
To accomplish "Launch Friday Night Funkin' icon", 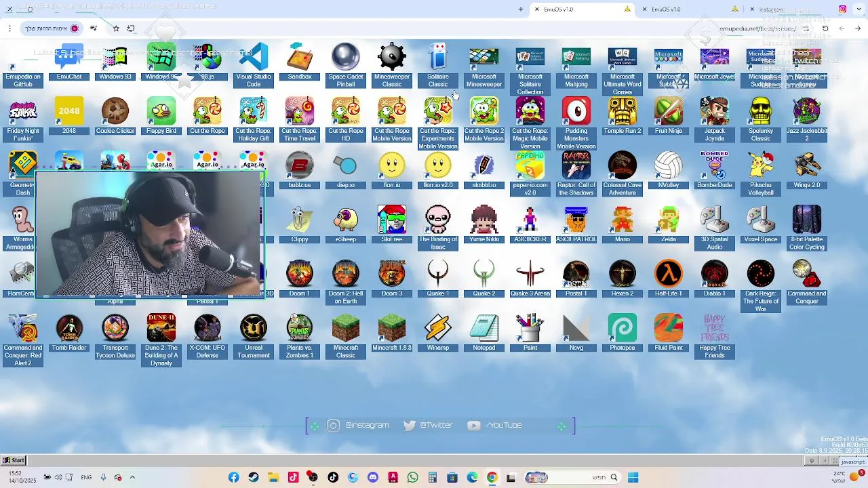I will [23, 120].
